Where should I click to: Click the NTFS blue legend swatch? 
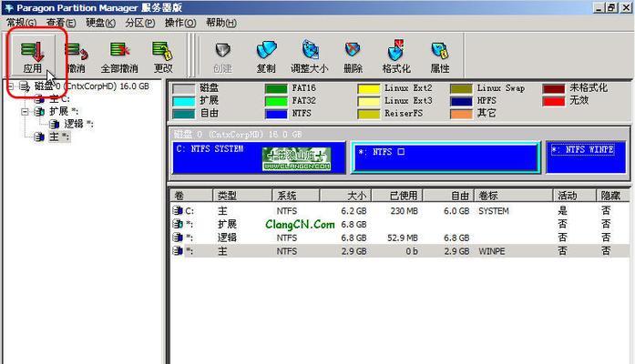tap(276, 114)
